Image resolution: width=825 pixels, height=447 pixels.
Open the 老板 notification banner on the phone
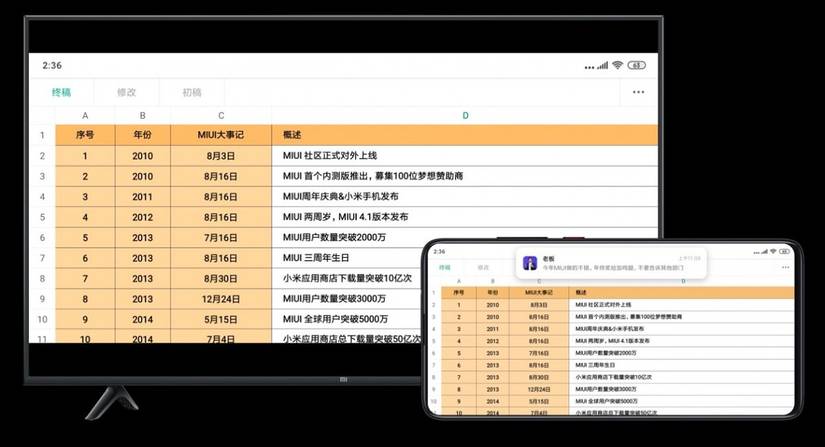coord(611,263)
